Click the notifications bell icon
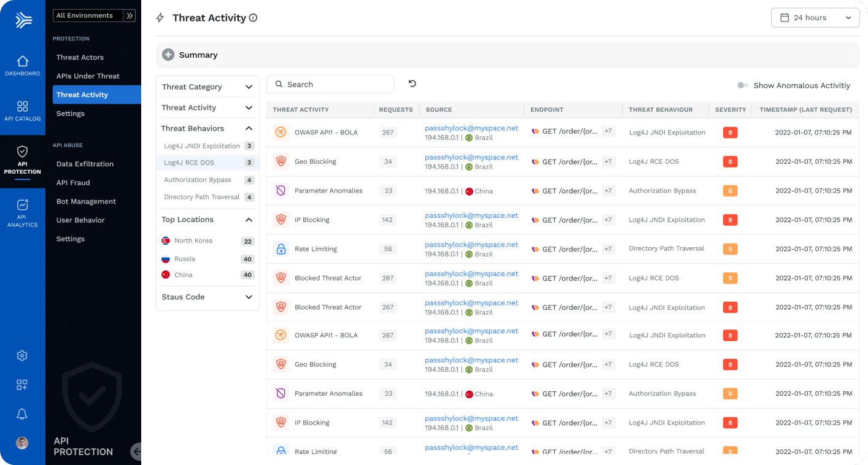 click(22, 415)
